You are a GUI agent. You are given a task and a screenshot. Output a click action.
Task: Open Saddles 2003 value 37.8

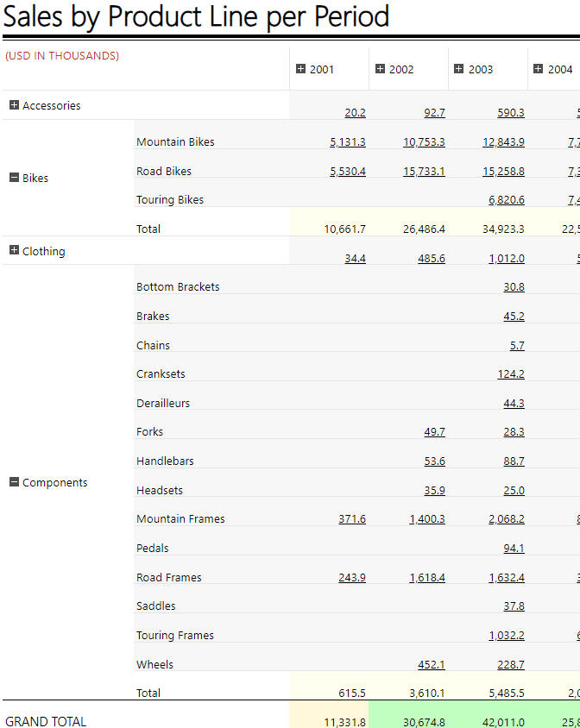(514, 606)
